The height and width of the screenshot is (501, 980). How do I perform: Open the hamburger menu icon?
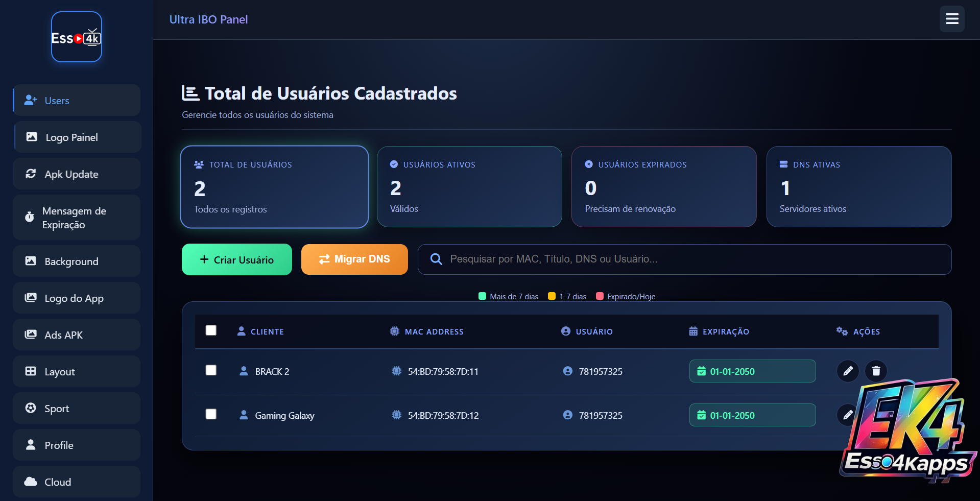[x=952, y=19]
